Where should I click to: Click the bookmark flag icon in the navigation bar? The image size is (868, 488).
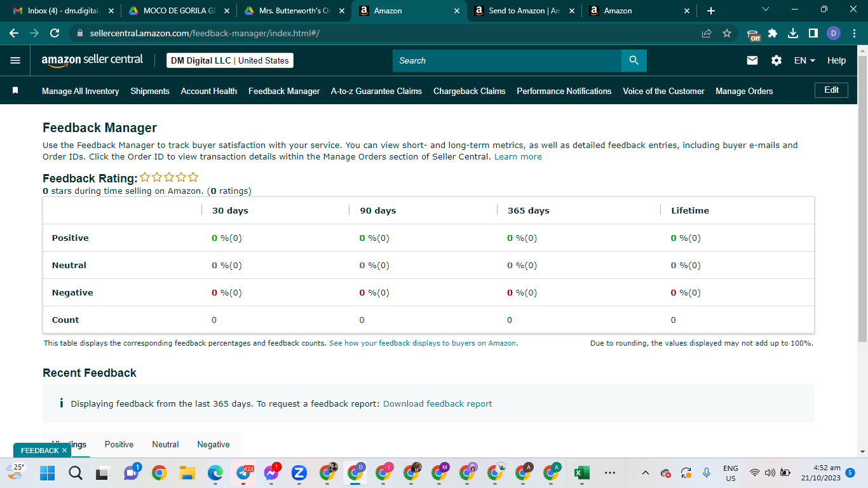point(15,91)
